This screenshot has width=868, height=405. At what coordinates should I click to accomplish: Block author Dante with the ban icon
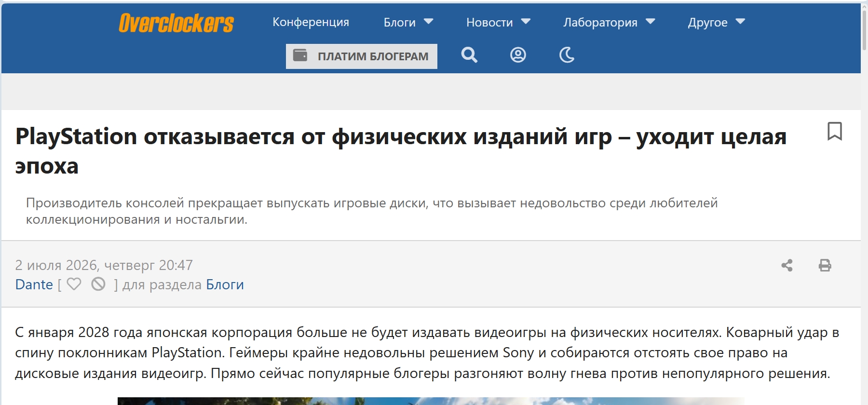tap(98, 284)
